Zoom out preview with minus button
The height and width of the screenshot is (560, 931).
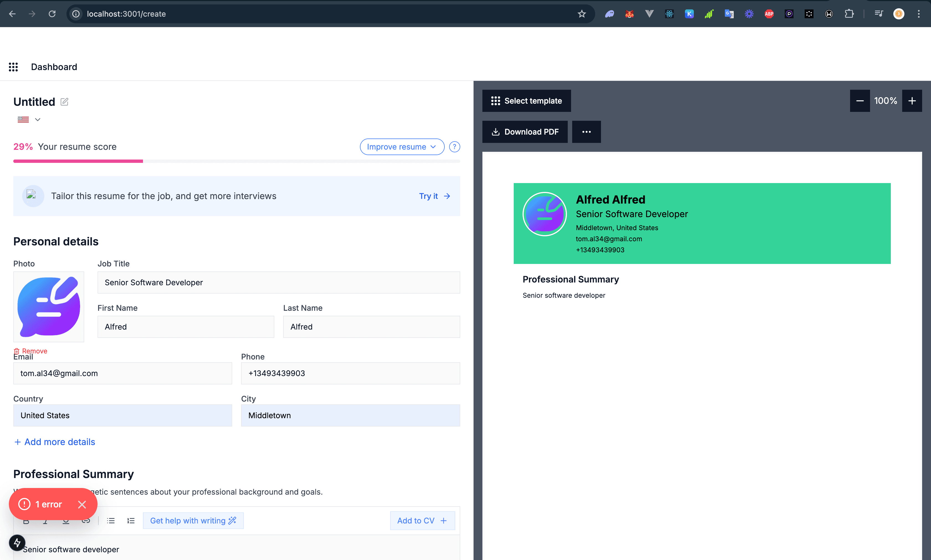[x=860, y=101]
